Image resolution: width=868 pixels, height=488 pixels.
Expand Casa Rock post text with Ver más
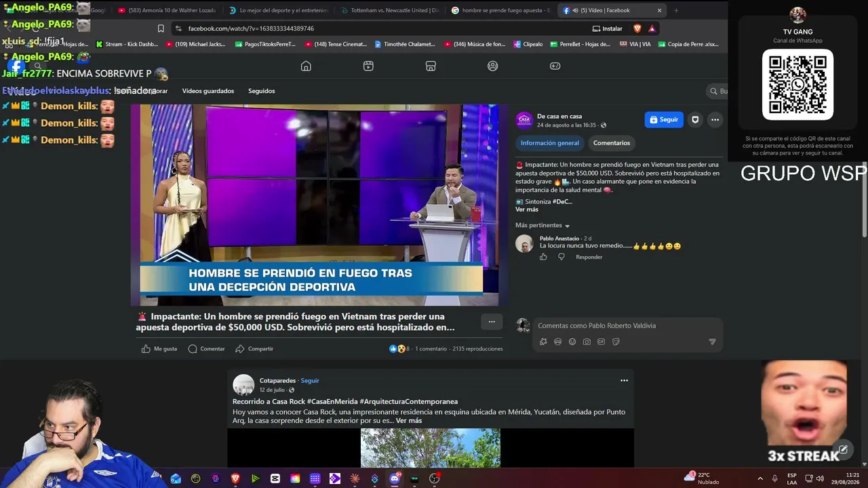click(x=409, y=421)
